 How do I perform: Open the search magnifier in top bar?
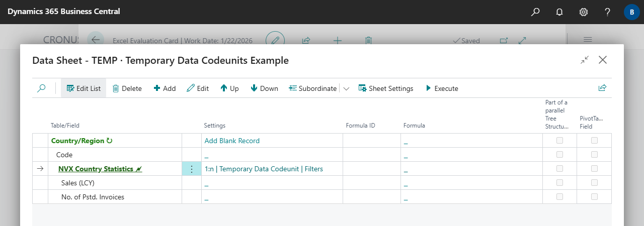tap(535, 12)
